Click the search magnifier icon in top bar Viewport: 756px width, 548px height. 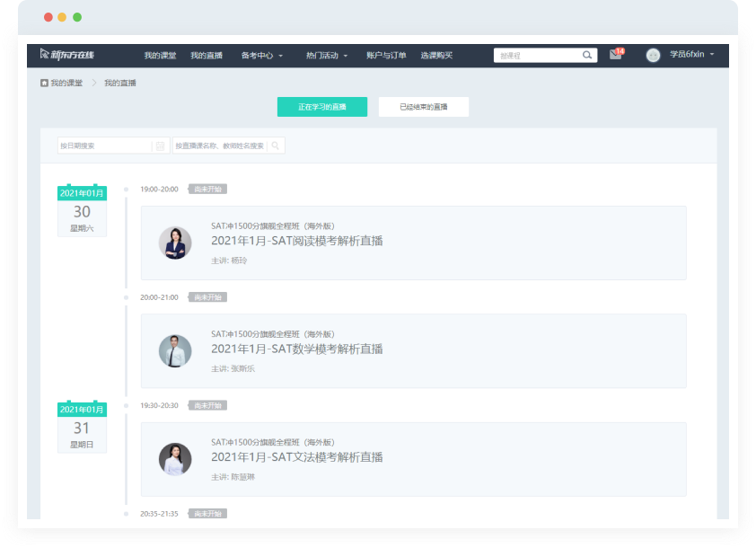coord(588,56)
